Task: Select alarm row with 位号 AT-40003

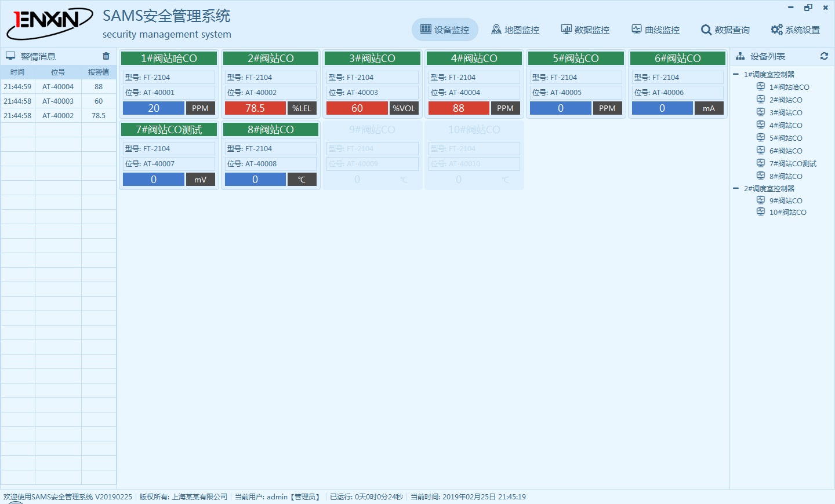Action: coord(59,101)
